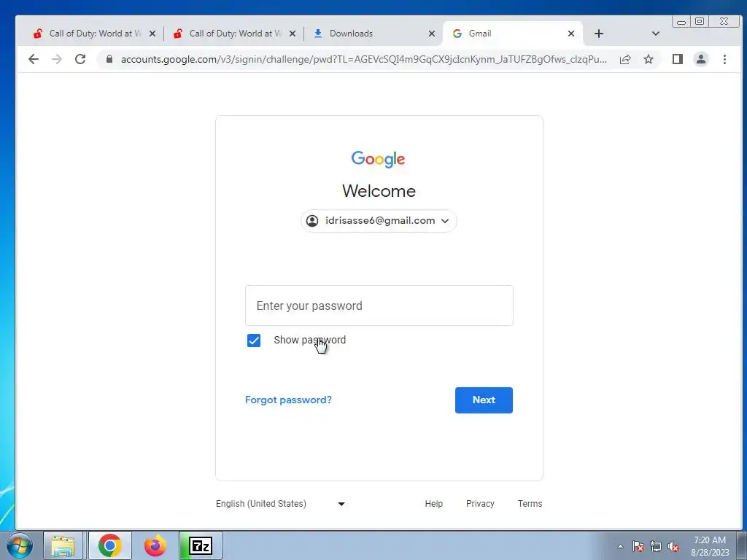This screenshot has width=747, height=560.
Task: Open the Terms link
Action: (x=530, y=504)
